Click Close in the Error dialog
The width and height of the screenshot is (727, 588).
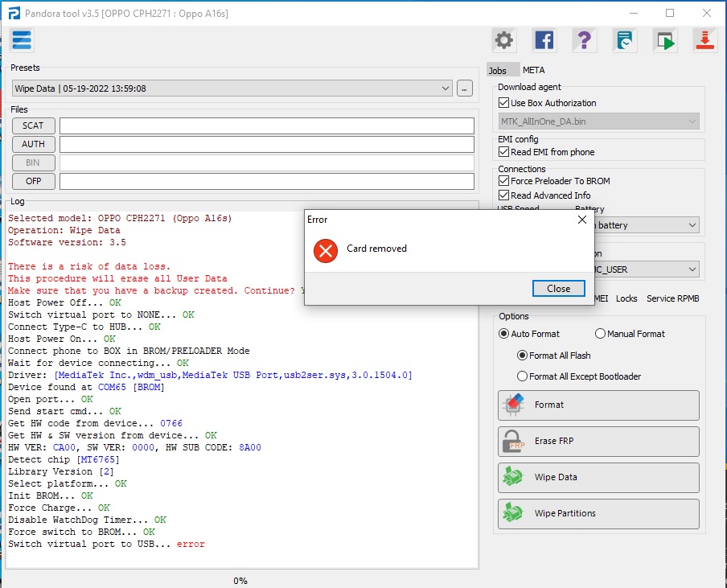(x=558, y=289)
